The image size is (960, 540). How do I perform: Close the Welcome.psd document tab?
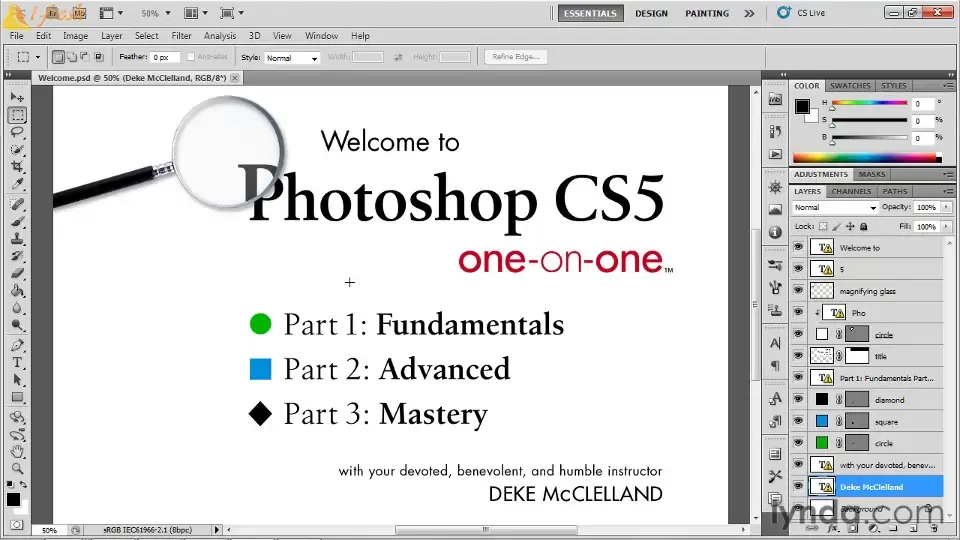(234, 78)
